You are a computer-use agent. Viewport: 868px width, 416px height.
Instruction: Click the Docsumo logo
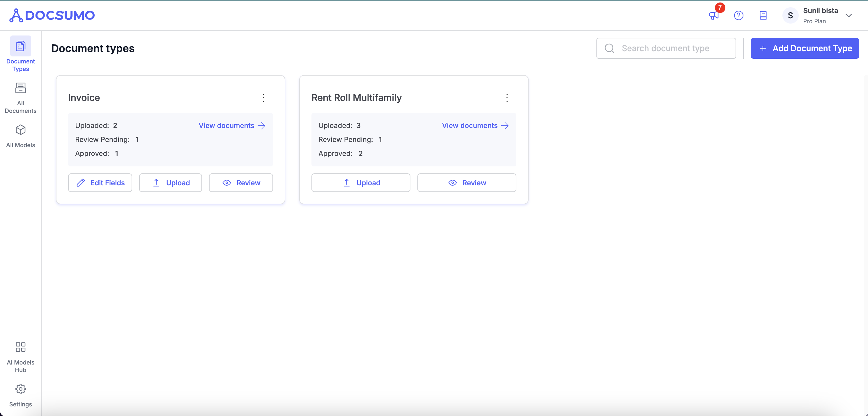(52, 15)
